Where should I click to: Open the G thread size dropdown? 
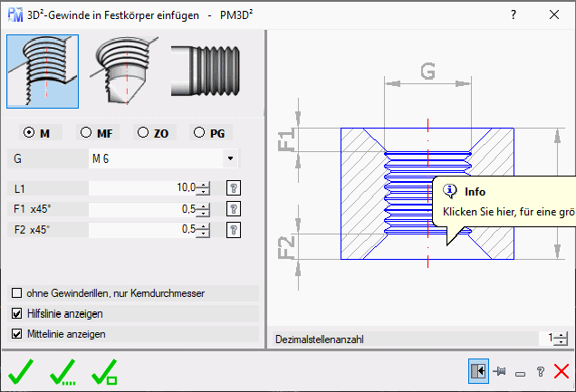point(231,159)
